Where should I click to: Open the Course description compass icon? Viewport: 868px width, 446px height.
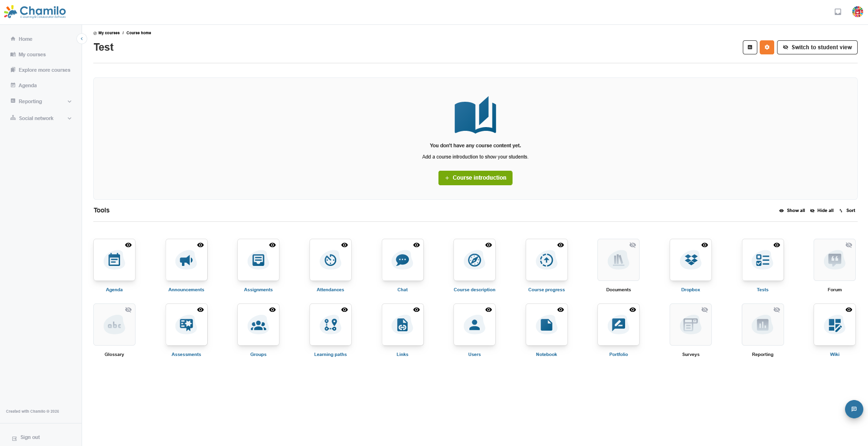click(475, 260)
